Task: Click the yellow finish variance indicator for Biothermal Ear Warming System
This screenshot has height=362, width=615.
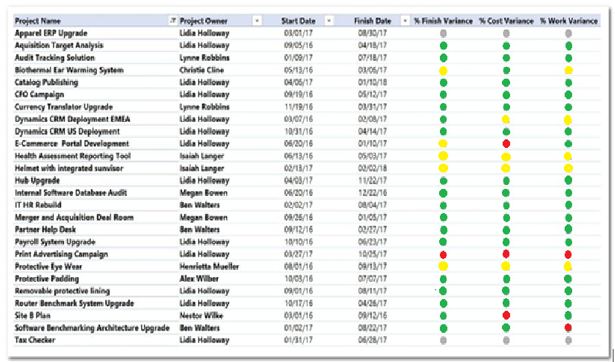Action: [443, 71]
